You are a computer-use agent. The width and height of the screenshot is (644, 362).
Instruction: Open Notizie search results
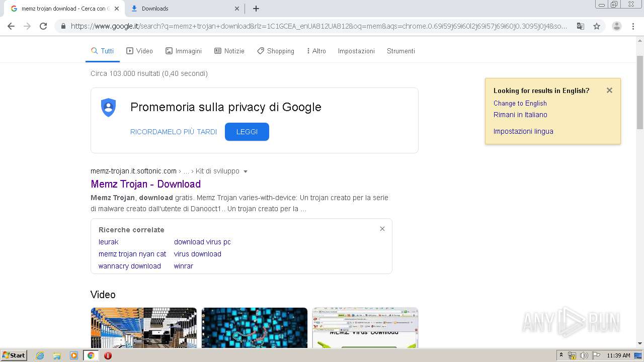(229, 51)
